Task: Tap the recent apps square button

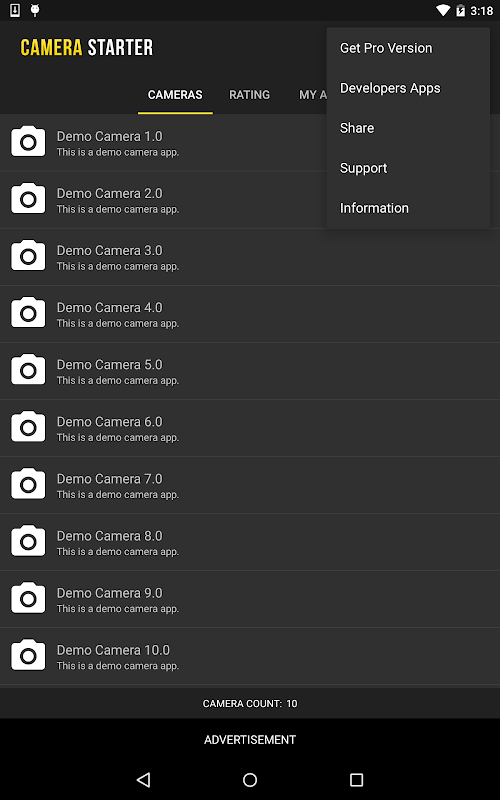Action: click(356, 779)
